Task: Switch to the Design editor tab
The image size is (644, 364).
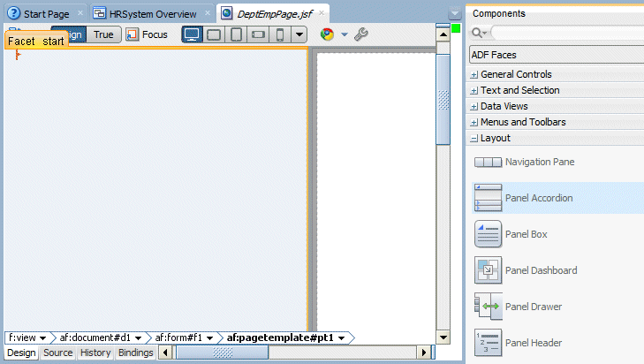Action: point(21,353)
